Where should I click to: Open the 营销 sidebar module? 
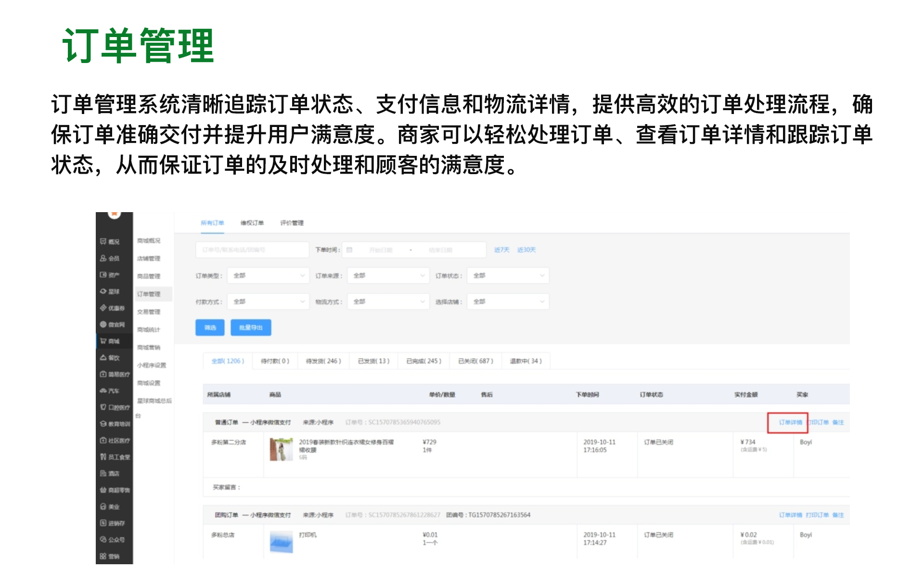pyautogui.click(x=114, y=556)
